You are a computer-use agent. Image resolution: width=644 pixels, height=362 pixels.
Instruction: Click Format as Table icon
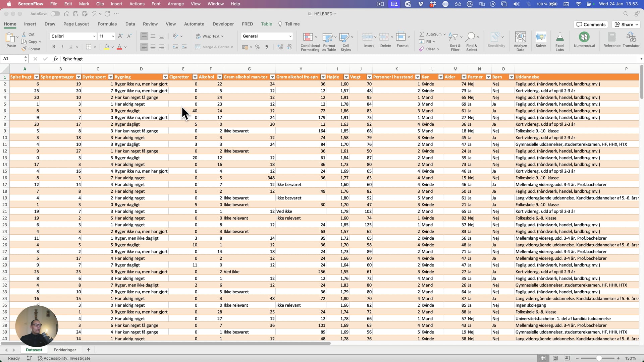tap(327, 37)
